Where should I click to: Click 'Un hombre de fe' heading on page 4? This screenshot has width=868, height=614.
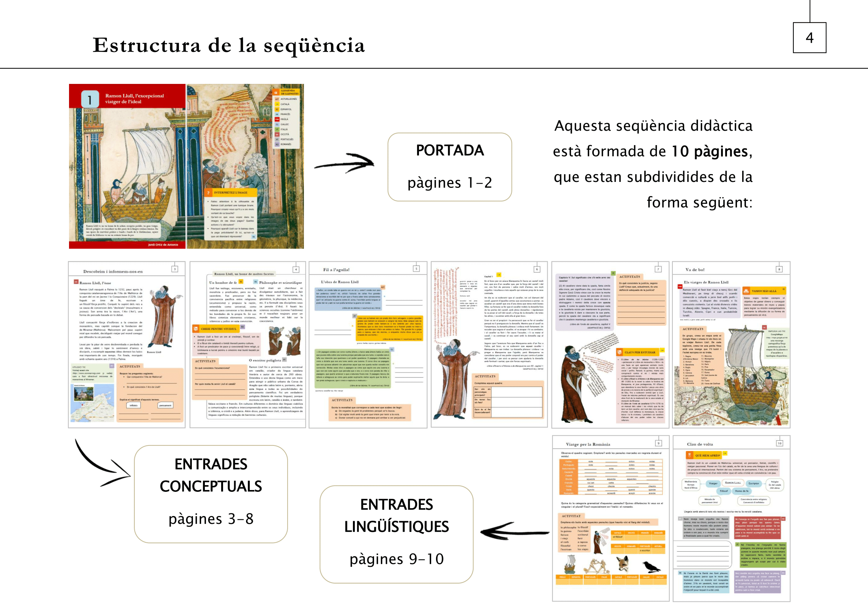pyautogui.click(x=223, y=283)
